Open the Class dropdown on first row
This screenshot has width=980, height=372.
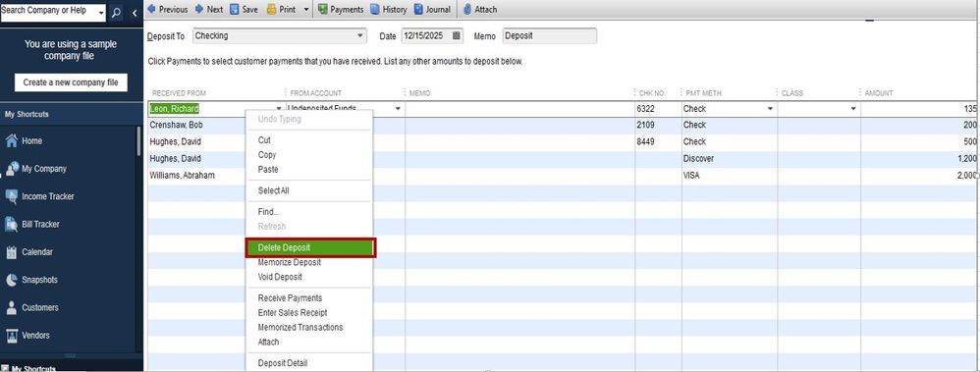(853, 109)
